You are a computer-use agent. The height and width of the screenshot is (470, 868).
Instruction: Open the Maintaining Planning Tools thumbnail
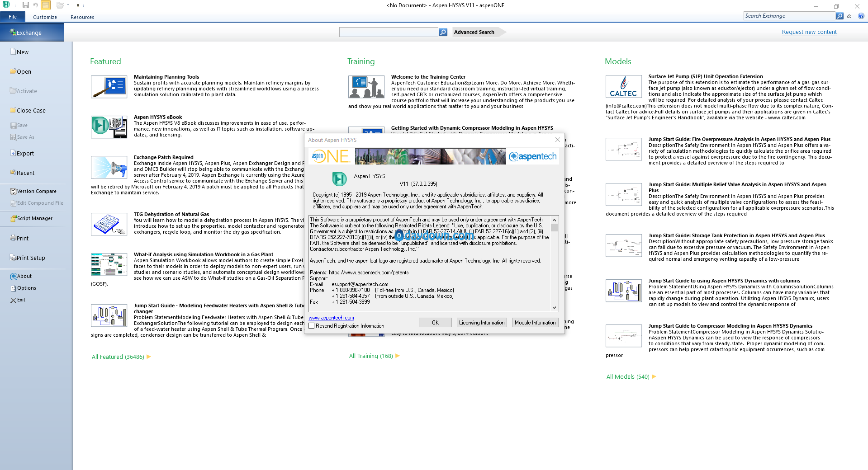(x=109, y=87)
